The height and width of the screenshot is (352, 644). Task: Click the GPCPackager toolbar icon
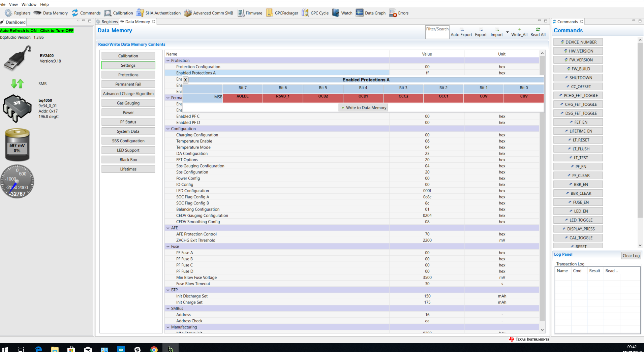click(x=270, y=13)
